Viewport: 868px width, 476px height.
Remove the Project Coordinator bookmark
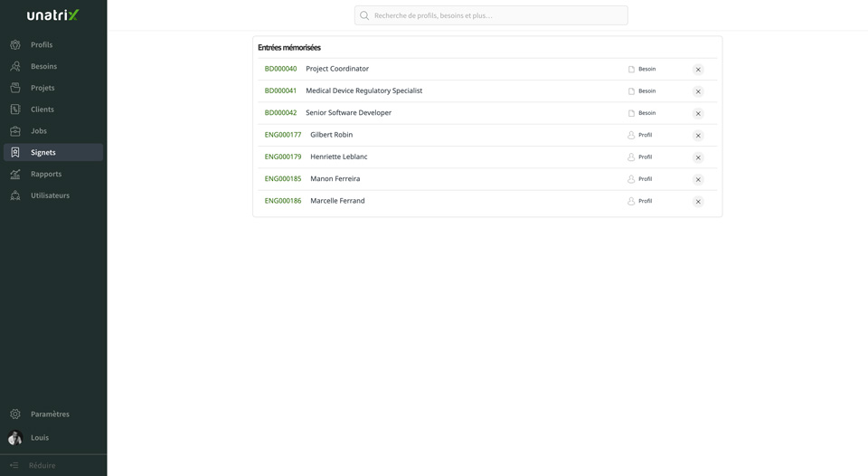coord(698,70)
